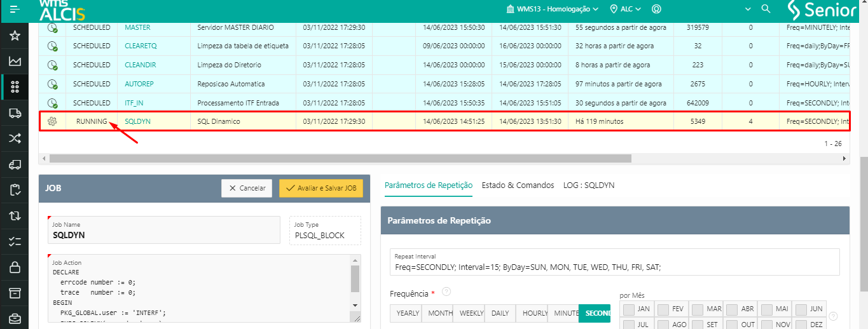Click the Job Action vertical scrollbar
868x329 pixels.
coord(355,278)
